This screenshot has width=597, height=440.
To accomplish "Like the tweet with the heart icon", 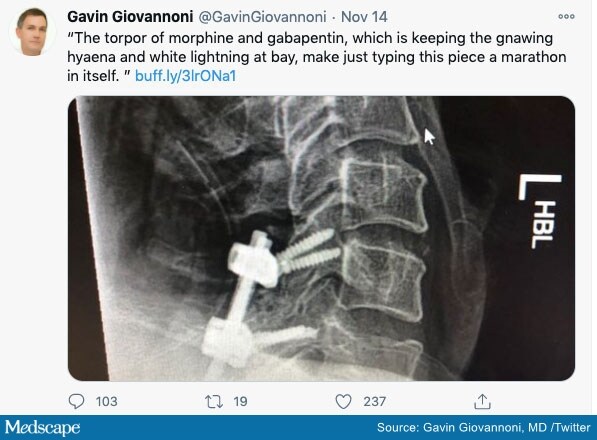I will pos(343,402).
